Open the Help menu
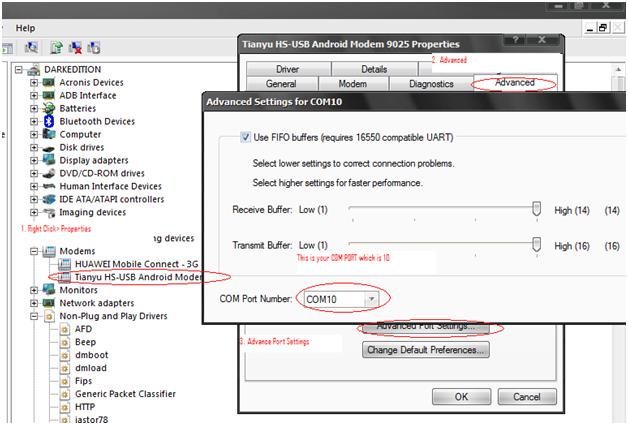 pyautogui.click(x=25, y=28)
